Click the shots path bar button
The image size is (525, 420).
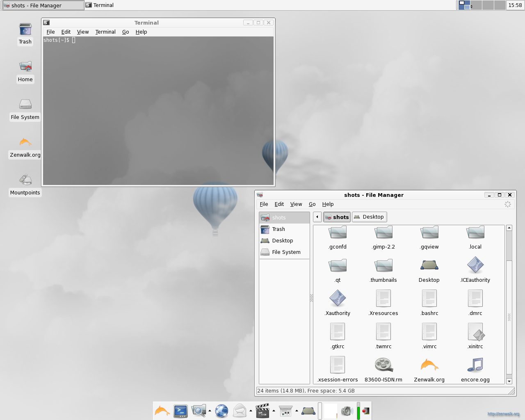click(x=337, y=217)
